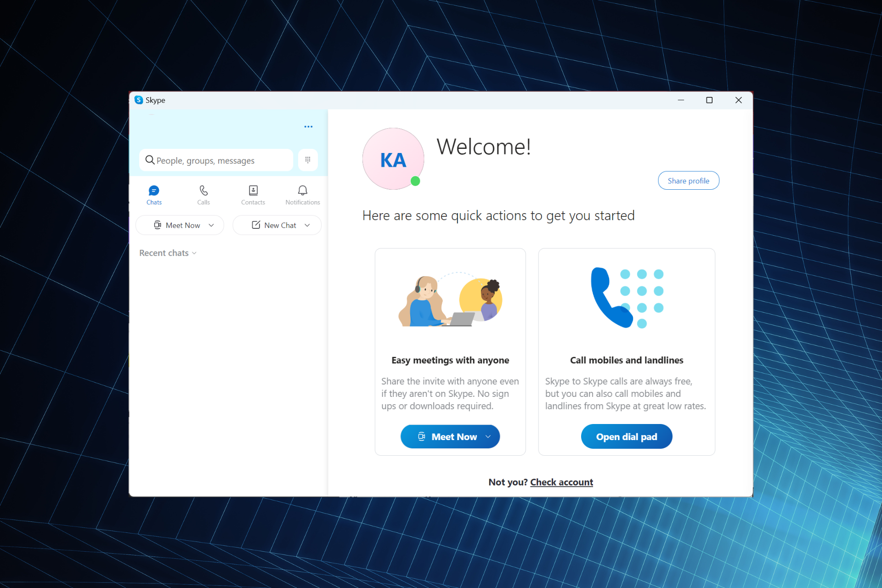Click the KA profile avatar
Image resolution: width=882 pixels, height=588 pixels.
pos(393,158)
